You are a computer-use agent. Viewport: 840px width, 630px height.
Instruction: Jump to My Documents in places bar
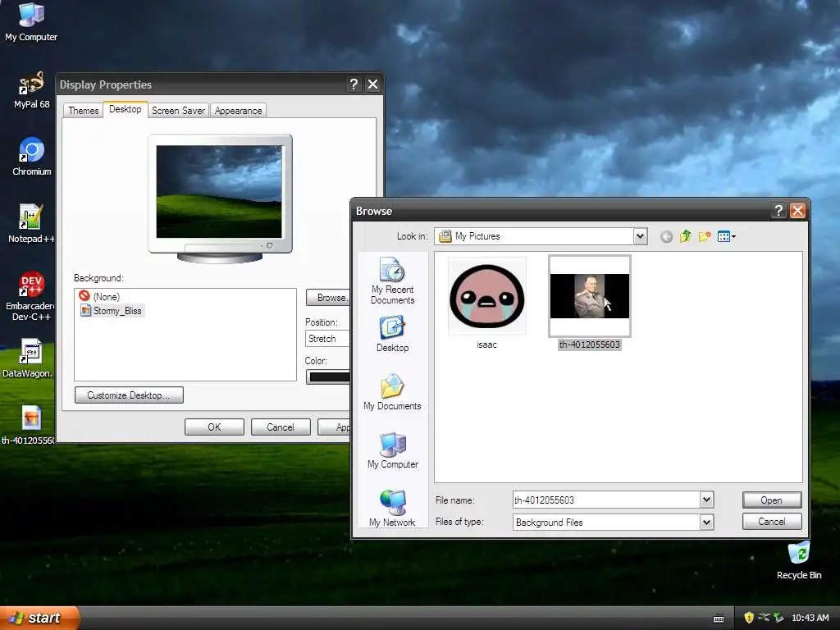tap(392, 392)
